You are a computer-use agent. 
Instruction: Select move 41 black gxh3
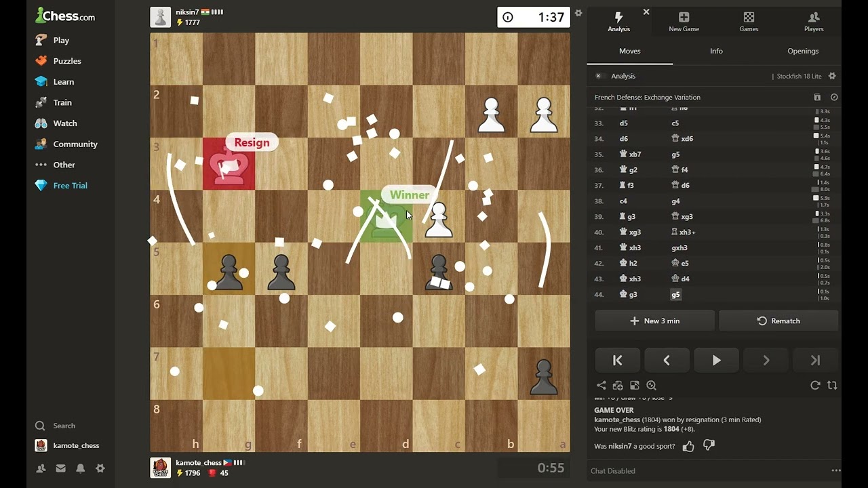[679, 248]
